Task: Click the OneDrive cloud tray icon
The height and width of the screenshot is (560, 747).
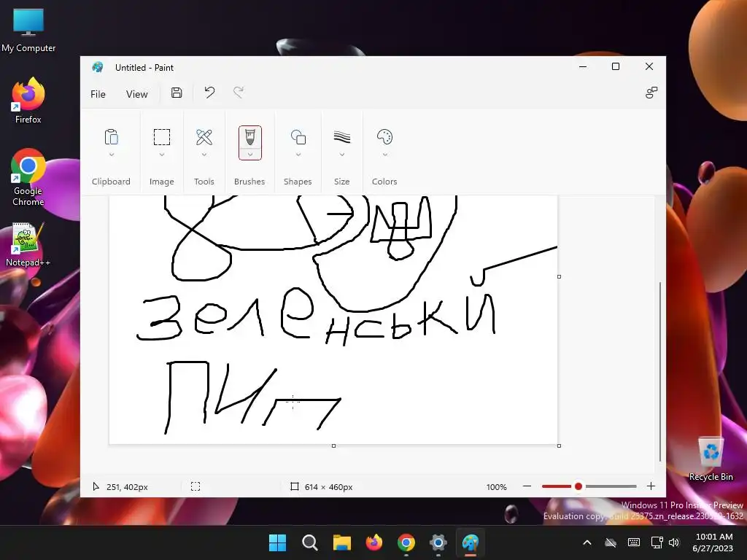Action: coord(611,542)
